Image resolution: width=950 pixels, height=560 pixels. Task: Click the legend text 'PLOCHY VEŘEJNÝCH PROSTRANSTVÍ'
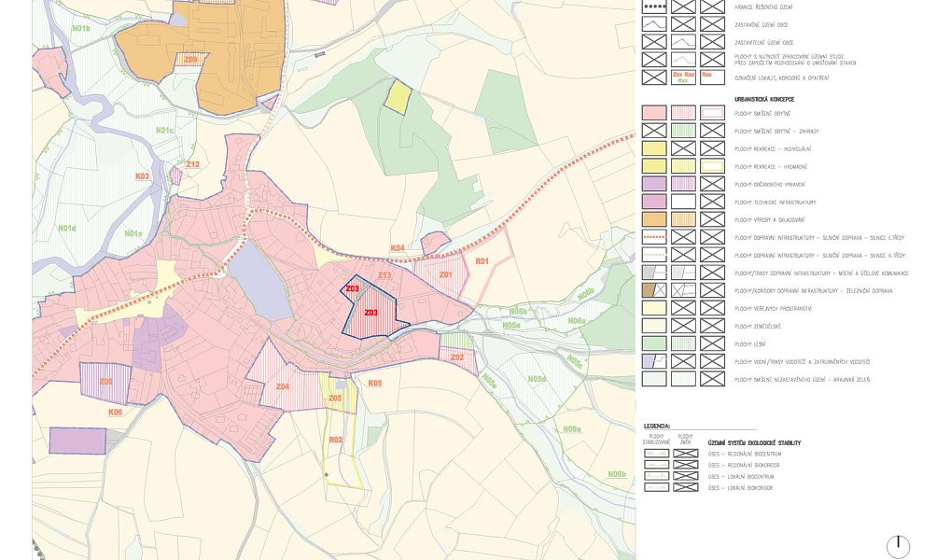[773, 309]
